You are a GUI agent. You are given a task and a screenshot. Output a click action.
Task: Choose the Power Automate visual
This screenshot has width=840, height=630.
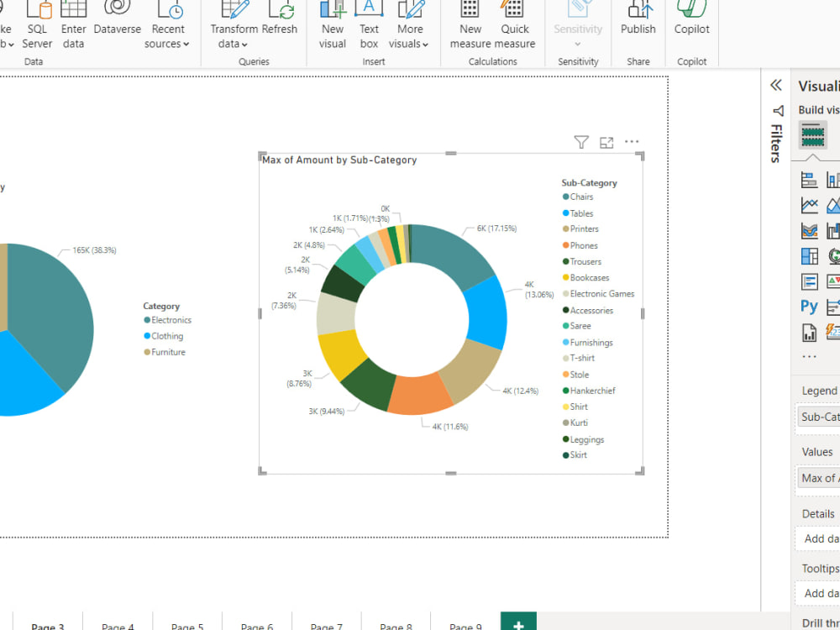833,332
